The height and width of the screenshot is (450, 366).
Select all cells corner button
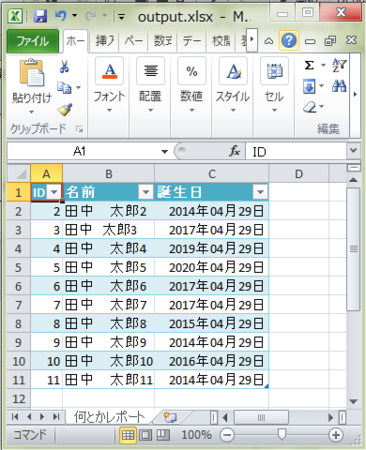(19, 173)
